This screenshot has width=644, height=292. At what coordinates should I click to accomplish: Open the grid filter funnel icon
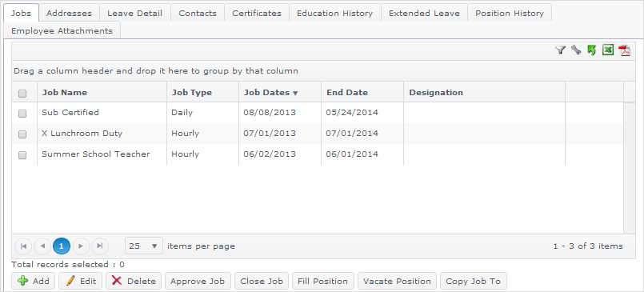click(x=560, y=50)
